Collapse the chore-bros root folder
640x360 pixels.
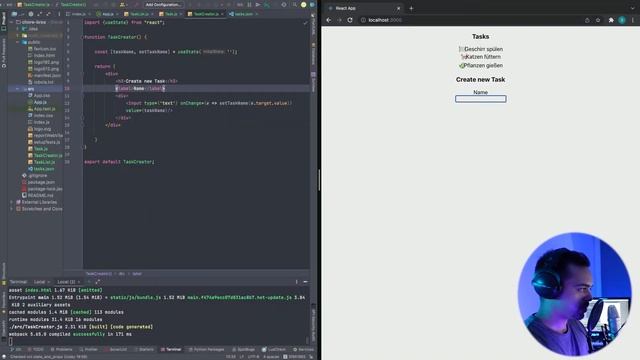pos(12,22)
